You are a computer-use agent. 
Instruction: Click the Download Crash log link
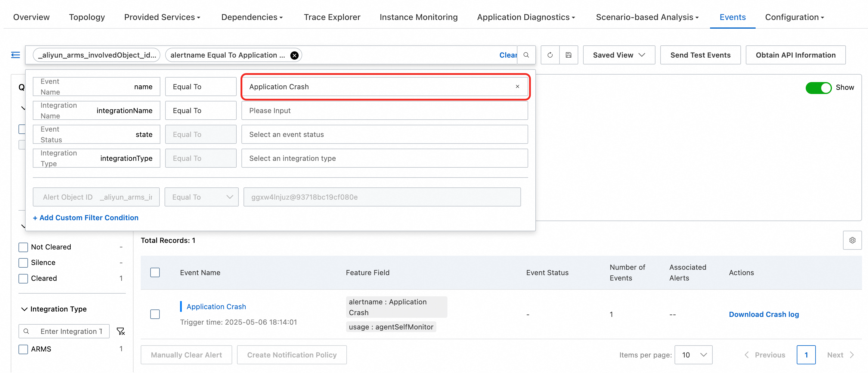click(764, 314)
